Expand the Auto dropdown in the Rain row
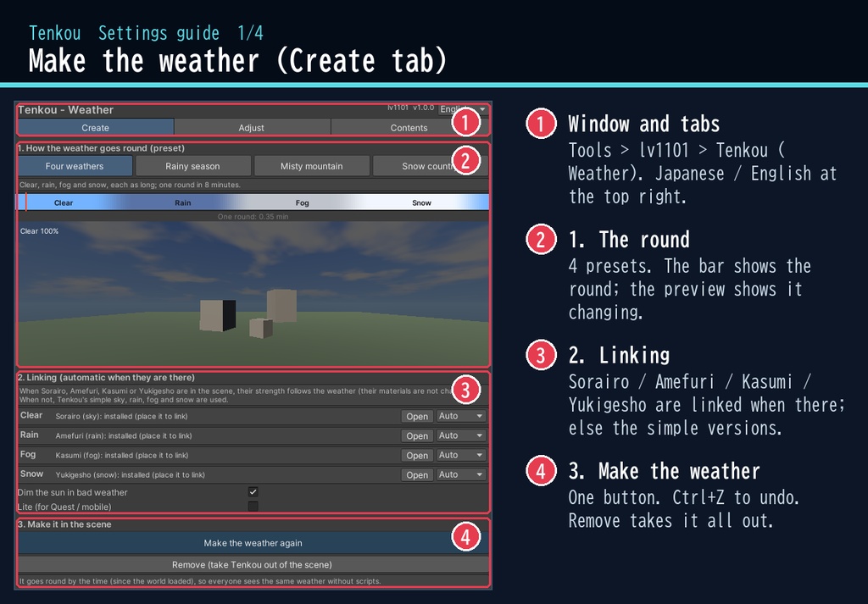Viewport: 868px width, 604px height. pos(460,436)
